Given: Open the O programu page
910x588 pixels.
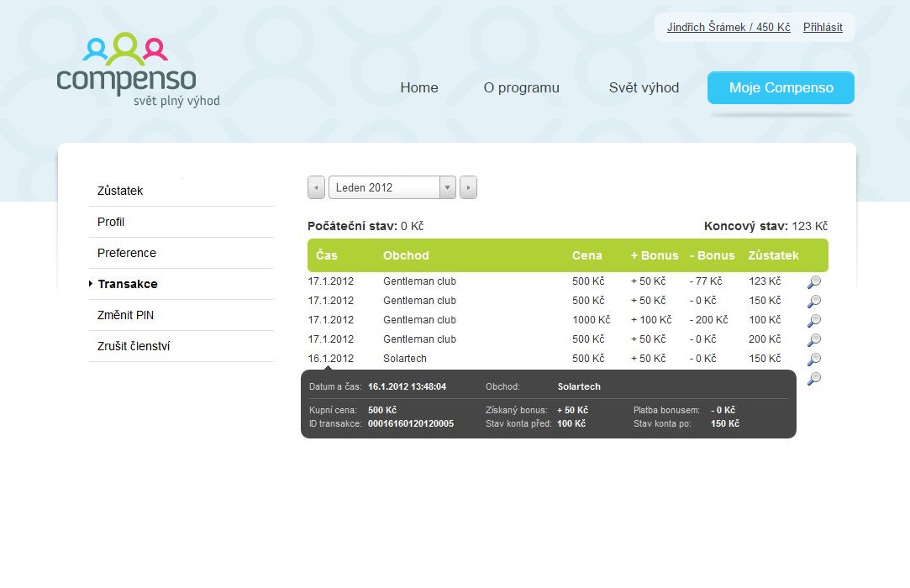Looking at the screenshot, I should pyautogui.click(x=521, y=87).
